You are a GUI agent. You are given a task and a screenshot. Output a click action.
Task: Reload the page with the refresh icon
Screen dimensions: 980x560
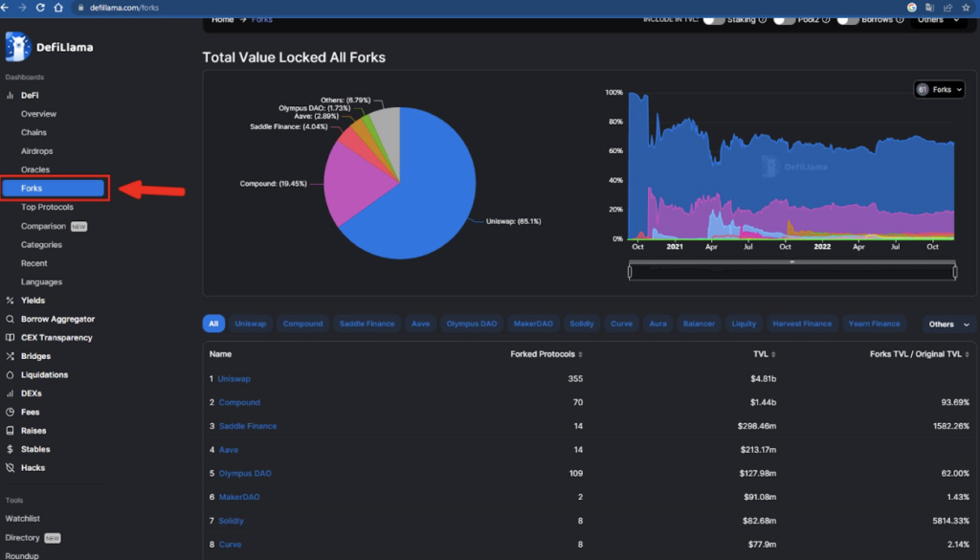click(40, 8)
